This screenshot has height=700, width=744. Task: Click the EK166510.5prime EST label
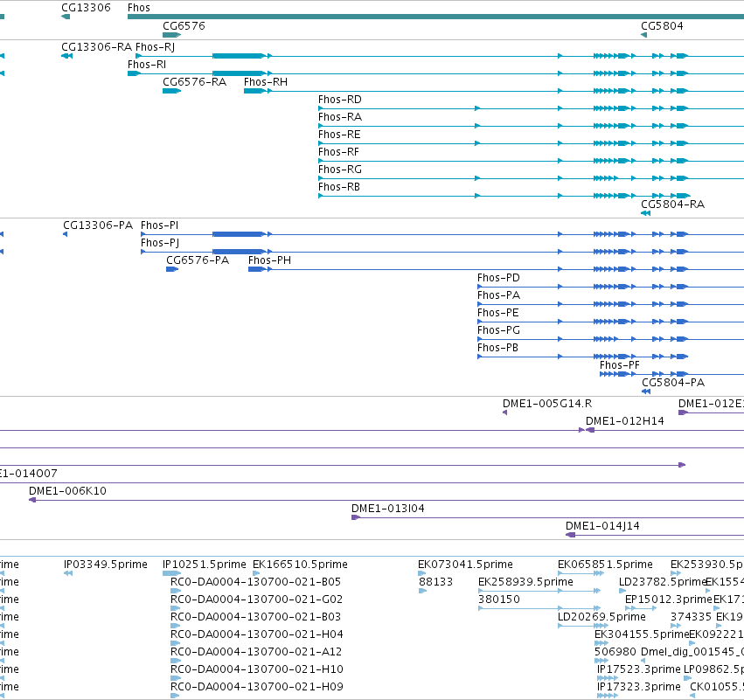(x=300, y=565)
